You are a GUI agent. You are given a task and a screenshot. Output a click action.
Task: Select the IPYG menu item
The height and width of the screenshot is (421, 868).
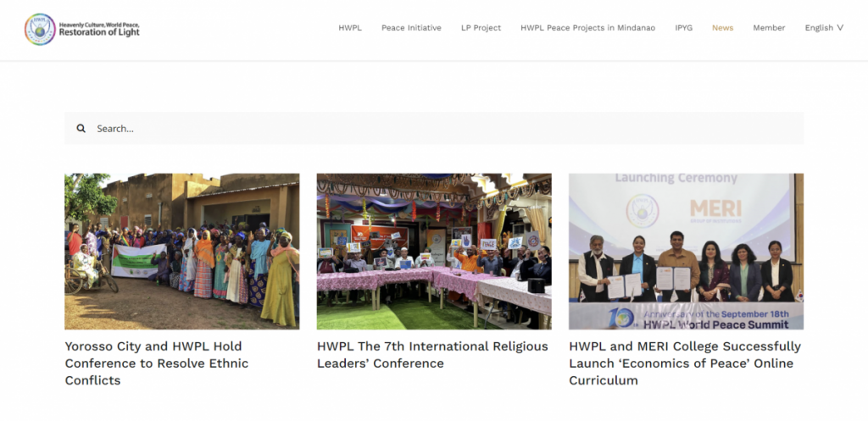(x=683, y=28)
